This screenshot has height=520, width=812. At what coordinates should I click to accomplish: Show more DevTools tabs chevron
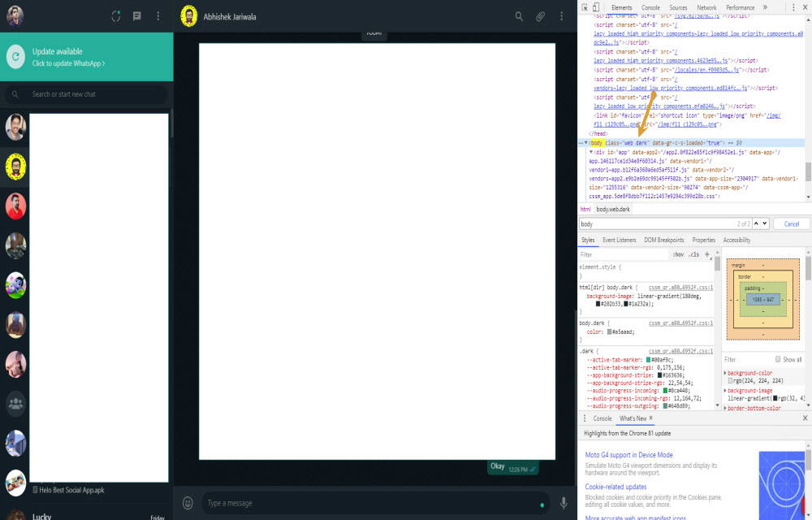click(765, 7)
